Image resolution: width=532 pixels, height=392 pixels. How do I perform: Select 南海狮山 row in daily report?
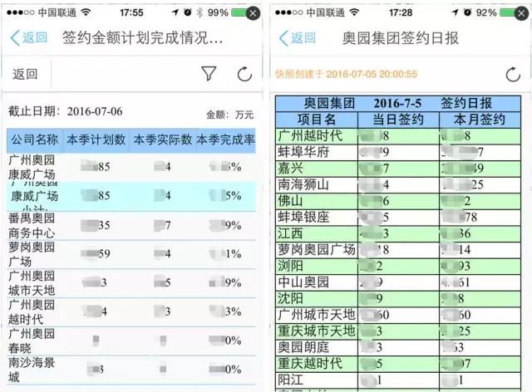(x=398, y=185)
